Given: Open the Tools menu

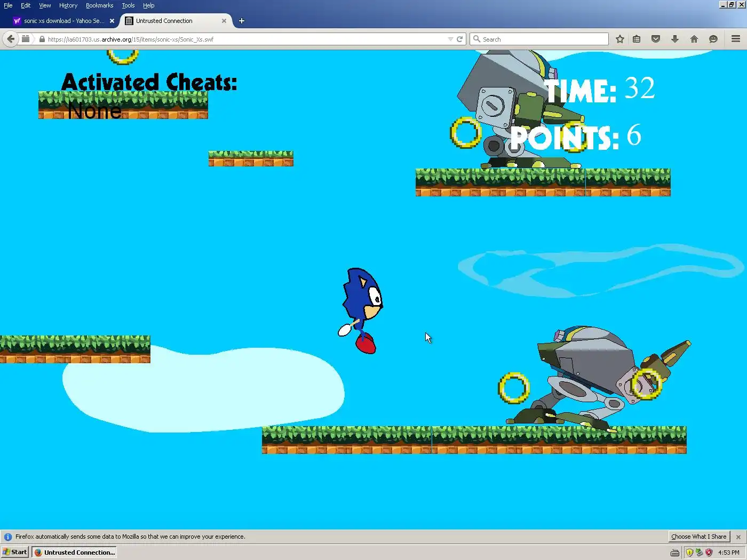Looking at the screenshot, I should (128, 5).
